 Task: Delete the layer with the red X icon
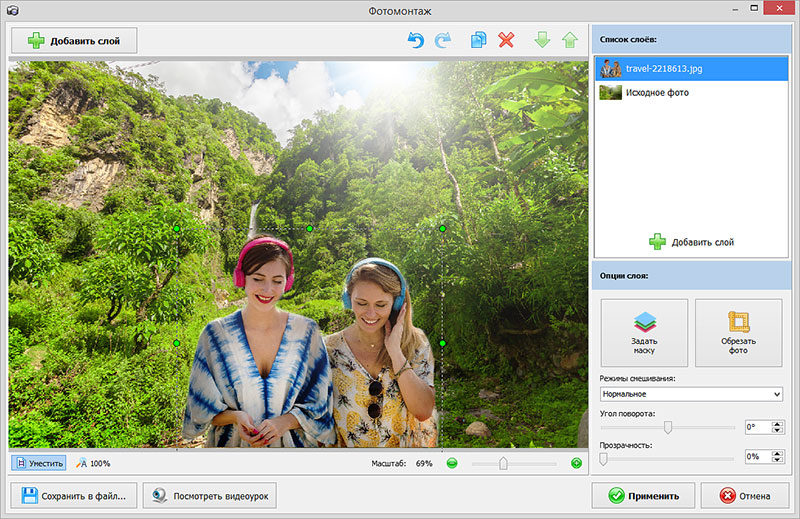click(506, 40)
